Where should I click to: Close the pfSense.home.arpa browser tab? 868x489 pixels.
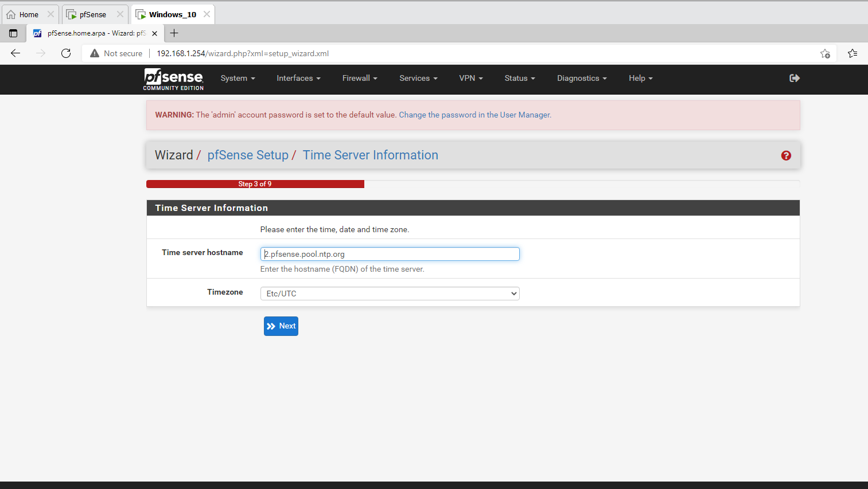[154, 33]
